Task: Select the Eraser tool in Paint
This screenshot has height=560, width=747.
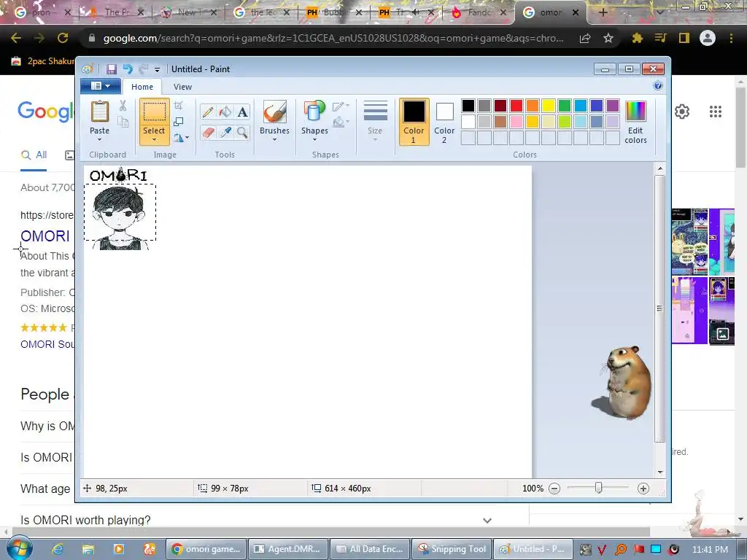Action: [208, 132]
